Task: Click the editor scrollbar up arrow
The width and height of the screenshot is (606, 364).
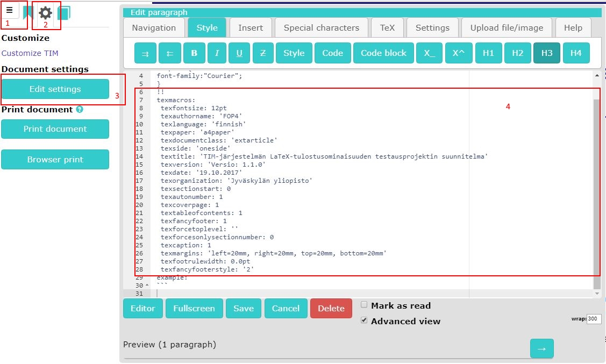Action: pyautogui.click(x=597, y=76)
